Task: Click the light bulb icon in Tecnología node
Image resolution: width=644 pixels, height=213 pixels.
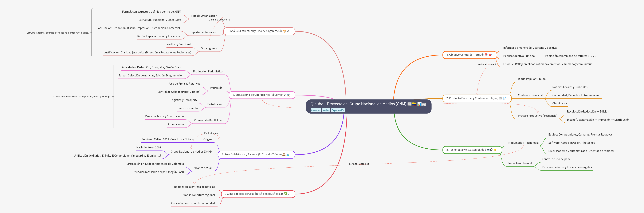Action: tap(495, 150)
